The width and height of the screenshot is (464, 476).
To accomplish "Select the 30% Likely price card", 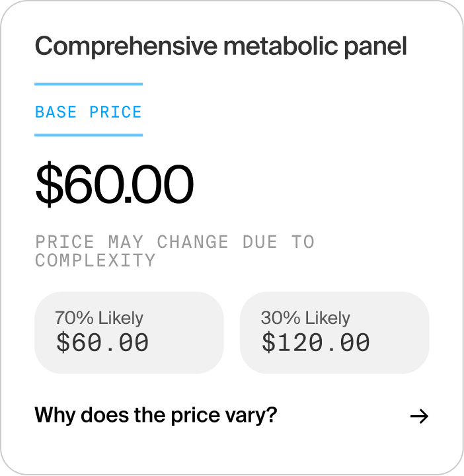I will [334, 333].
